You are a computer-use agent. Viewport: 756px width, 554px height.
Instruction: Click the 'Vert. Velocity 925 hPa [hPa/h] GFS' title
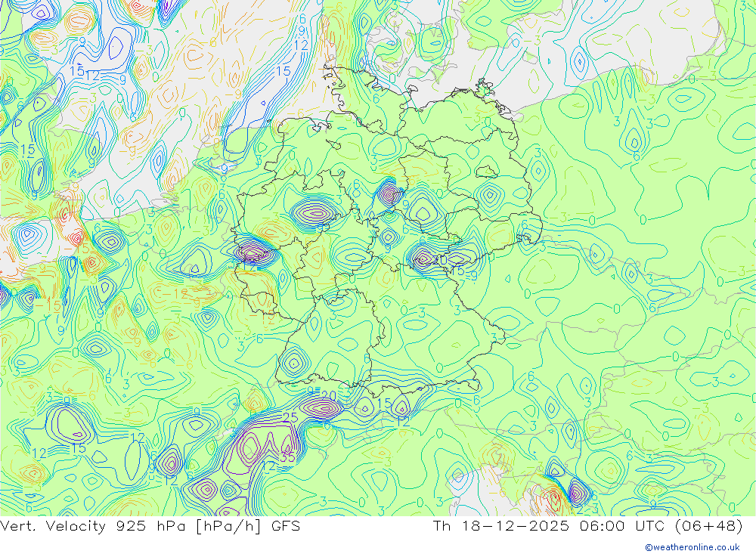[150, 526]
